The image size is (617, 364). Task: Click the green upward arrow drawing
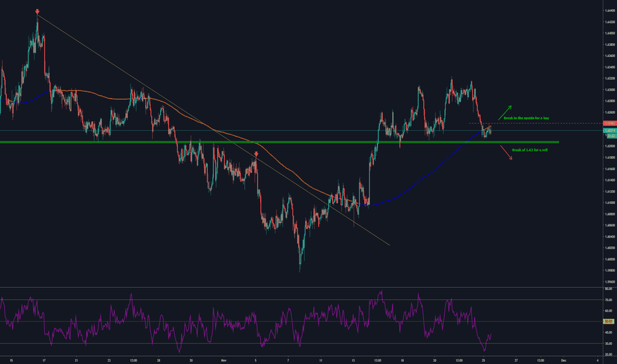505,111
